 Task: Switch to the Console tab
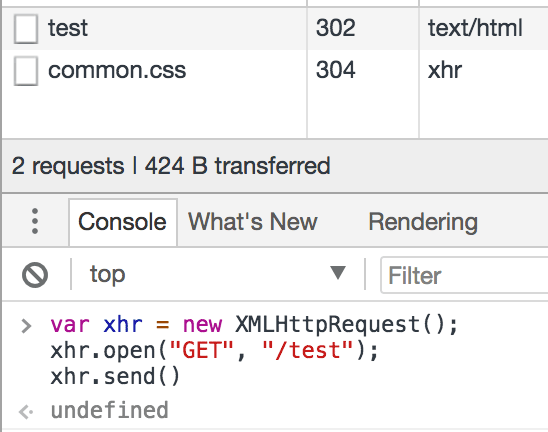coord(123,222)
